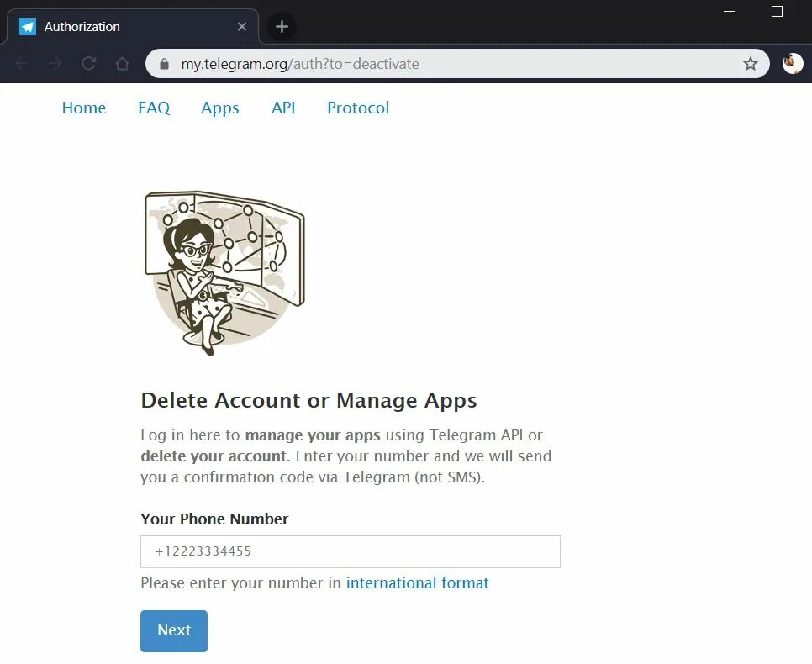Follow the international format link
This screenshot has height=664, width=812.
(418, 583)
